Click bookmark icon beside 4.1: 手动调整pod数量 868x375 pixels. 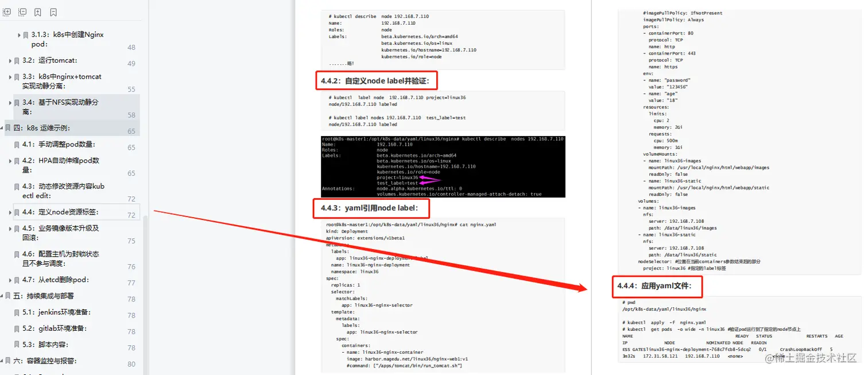click(x=17, y=144)
